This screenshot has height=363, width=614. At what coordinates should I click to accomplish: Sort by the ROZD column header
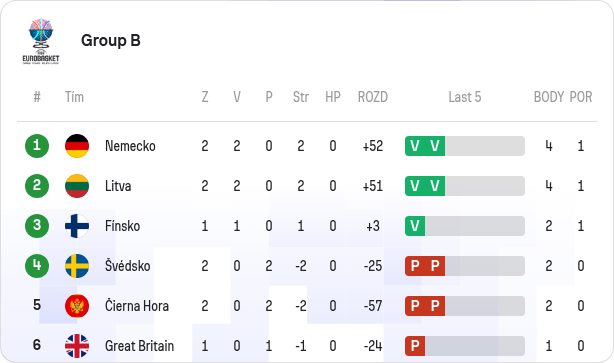373,97
